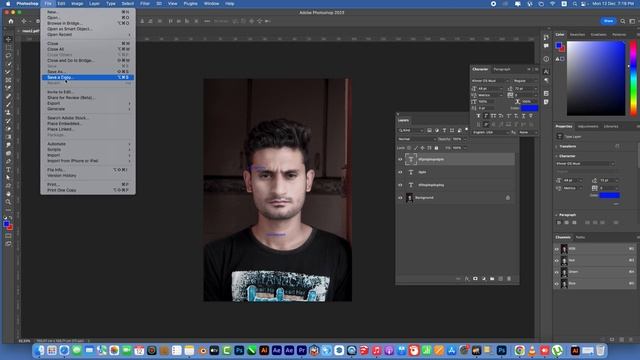The width and height of the screenshot is (640, 360).
Task: Collapse the Paragraph section in Properties
Action: pyautogui.click(x=557, y=215)
